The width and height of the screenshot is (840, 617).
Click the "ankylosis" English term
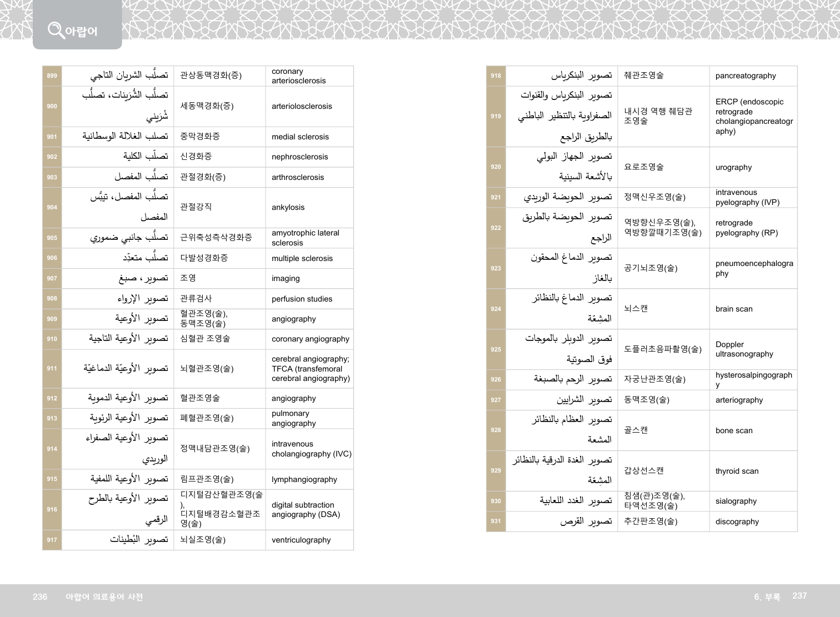point(288,207)
